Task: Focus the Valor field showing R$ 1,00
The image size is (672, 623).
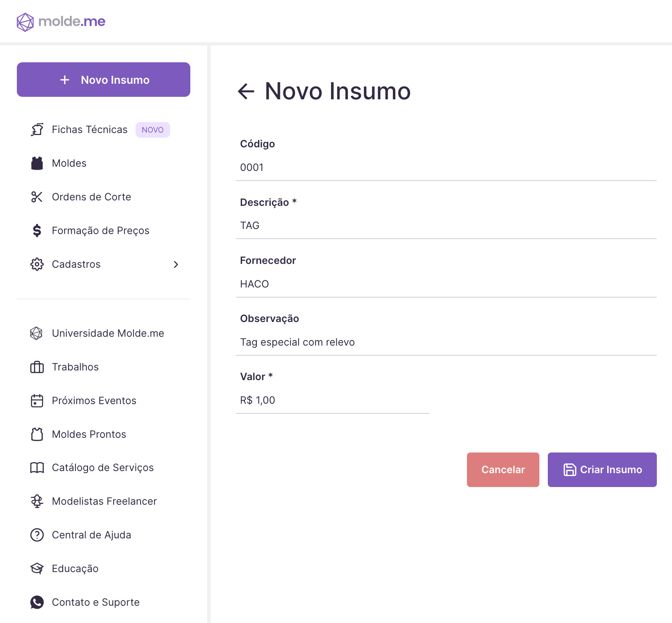Action: click(x=333, y=400)
